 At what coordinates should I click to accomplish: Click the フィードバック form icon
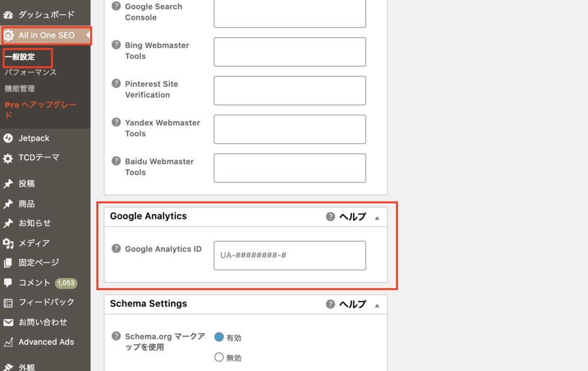tap(8, 303)
